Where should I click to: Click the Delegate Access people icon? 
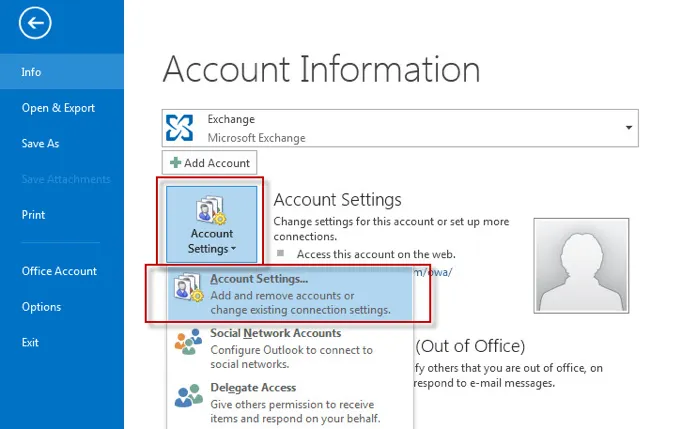point(188,395)
